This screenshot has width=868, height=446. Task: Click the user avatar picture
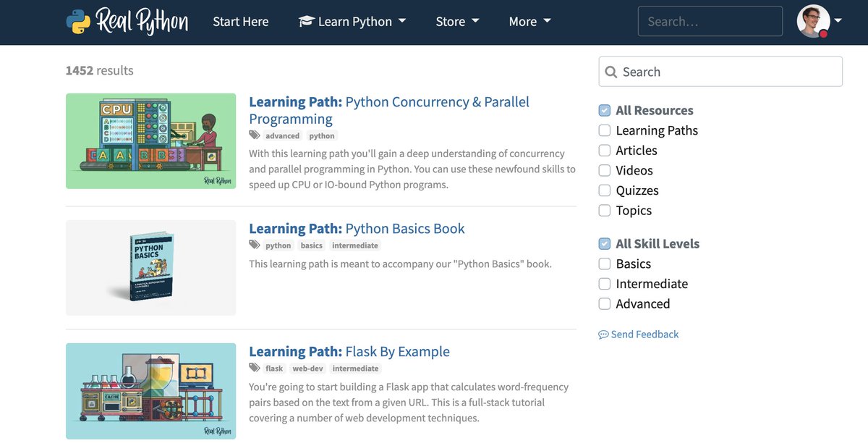[x=813, y=22]
